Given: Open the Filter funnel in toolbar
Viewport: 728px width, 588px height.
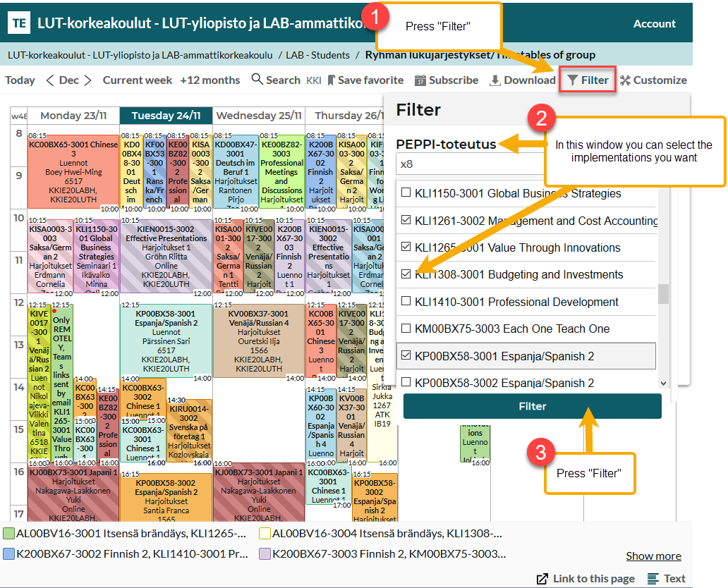Looking at the screenshot, I should point(573,80).
